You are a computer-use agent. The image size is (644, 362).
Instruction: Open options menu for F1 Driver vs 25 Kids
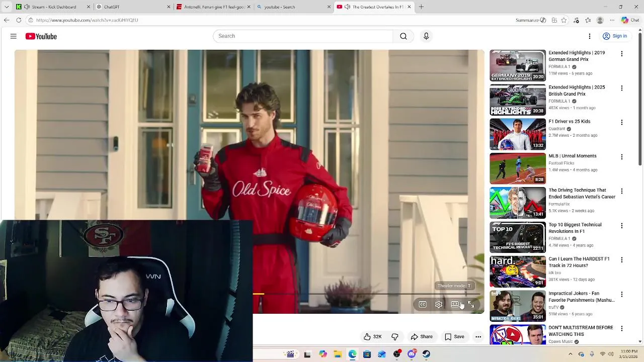pyautogui.click(x=622, y=122)
